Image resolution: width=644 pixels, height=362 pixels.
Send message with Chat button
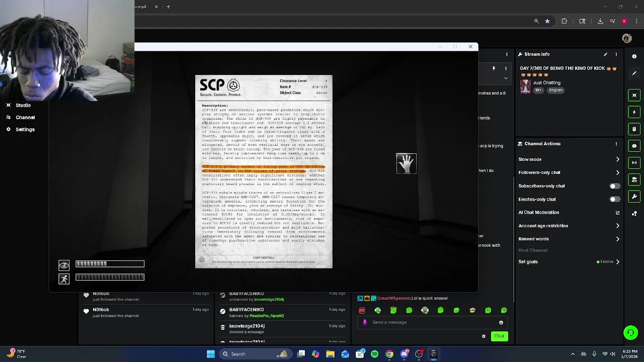[x=499, y=336]
